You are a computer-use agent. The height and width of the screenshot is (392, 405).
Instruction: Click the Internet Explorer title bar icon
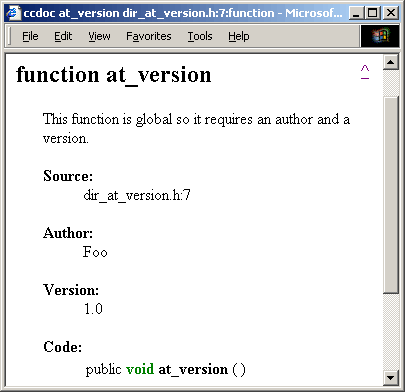(13, 13)
